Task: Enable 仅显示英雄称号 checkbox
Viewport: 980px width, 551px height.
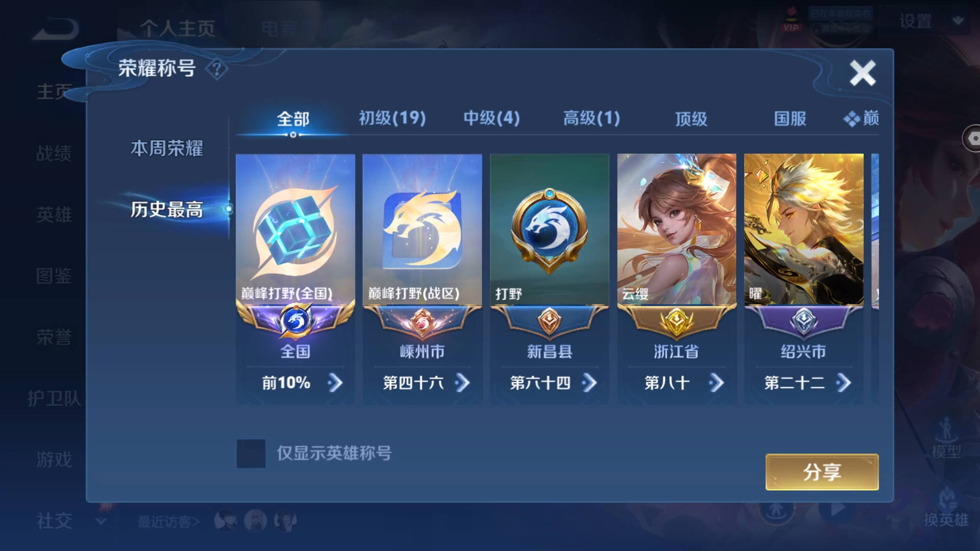Action: (251, 454)
